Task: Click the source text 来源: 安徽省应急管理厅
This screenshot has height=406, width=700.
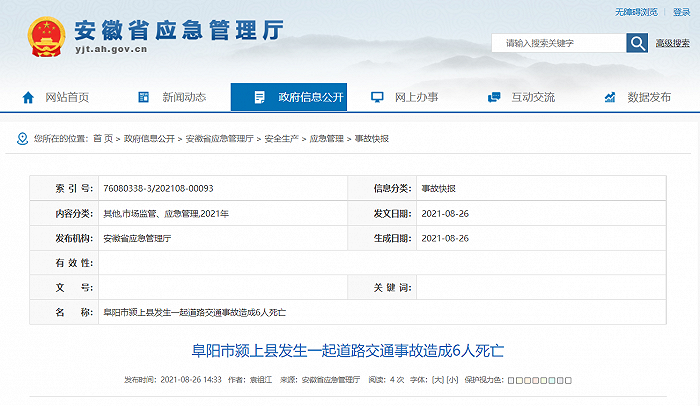Action: pos(320,380)
